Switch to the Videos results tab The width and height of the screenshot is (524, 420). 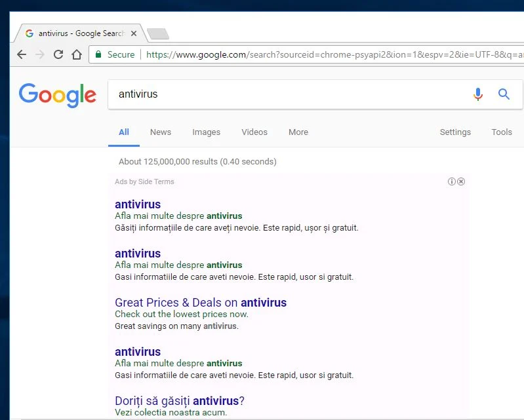coord(254,132)
